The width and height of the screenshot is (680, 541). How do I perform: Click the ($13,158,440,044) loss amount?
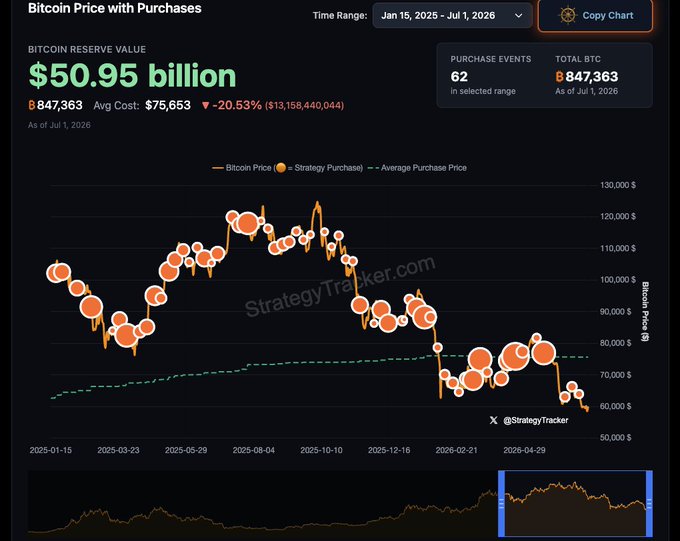click(x=304, y=105)
